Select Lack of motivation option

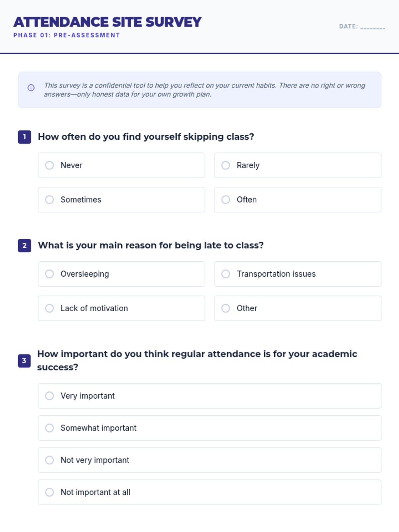click(50, 308)
